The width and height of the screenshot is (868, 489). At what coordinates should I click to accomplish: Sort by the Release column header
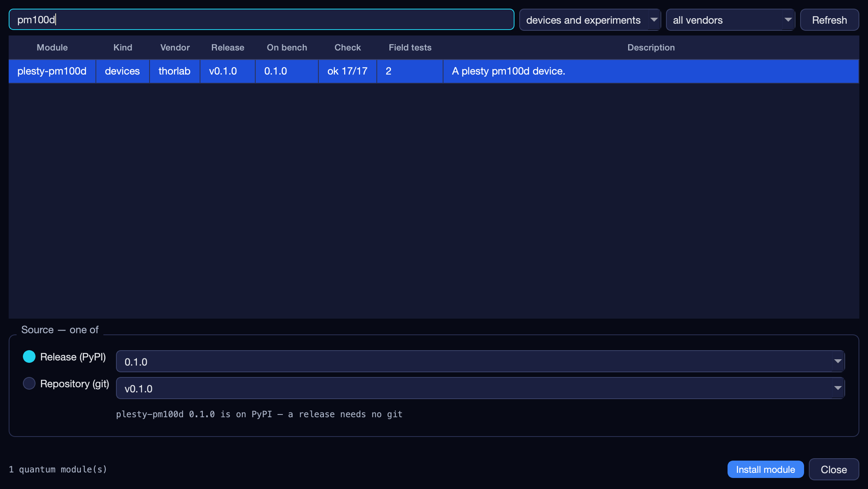tap(228, 47)
